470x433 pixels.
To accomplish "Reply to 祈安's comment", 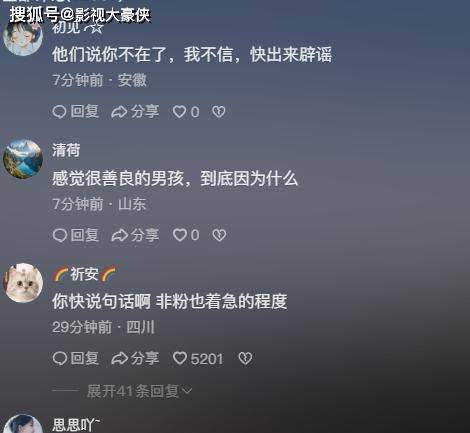I will point(76,359).
